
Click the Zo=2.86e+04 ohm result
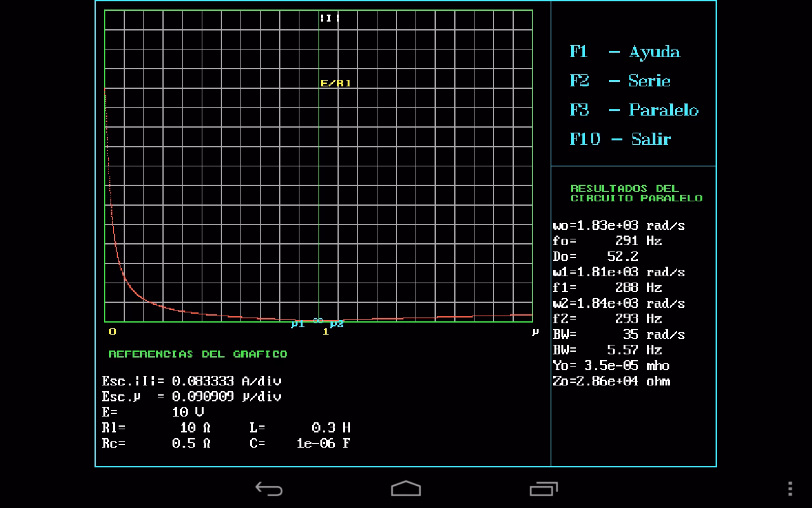coord(612,381)
